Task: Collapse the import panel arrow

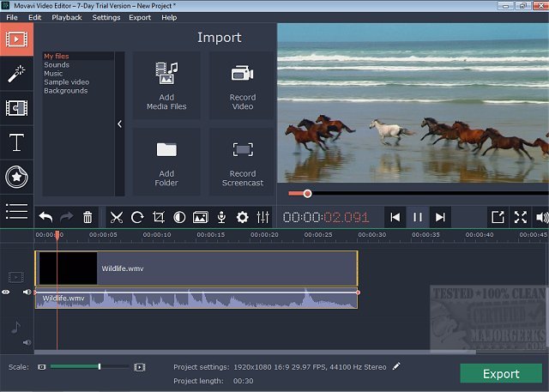Action: pos(119,124)
